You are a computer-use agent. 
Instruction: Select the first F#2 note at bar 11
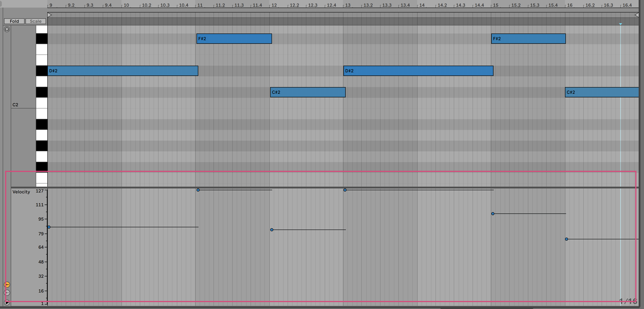coord(234,39)
